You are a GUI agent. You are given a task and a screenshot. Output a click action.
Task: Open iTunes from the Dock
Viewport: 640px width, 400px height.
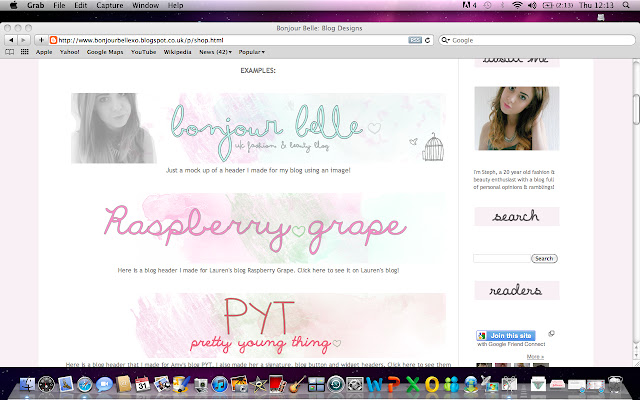220,384
